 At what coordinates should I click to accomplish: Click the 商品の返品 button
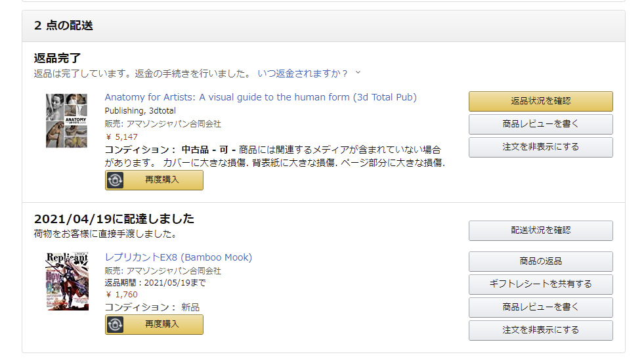(x=540, y=261)
